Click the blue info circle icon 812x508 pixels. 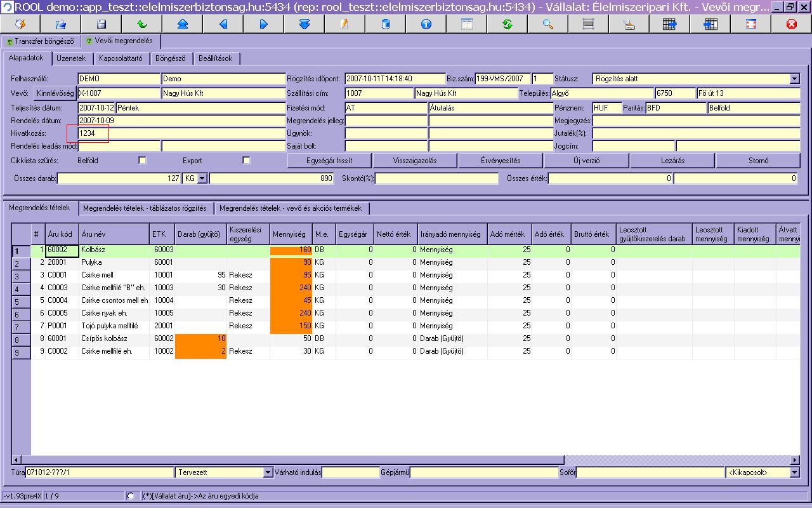[426, 24]
